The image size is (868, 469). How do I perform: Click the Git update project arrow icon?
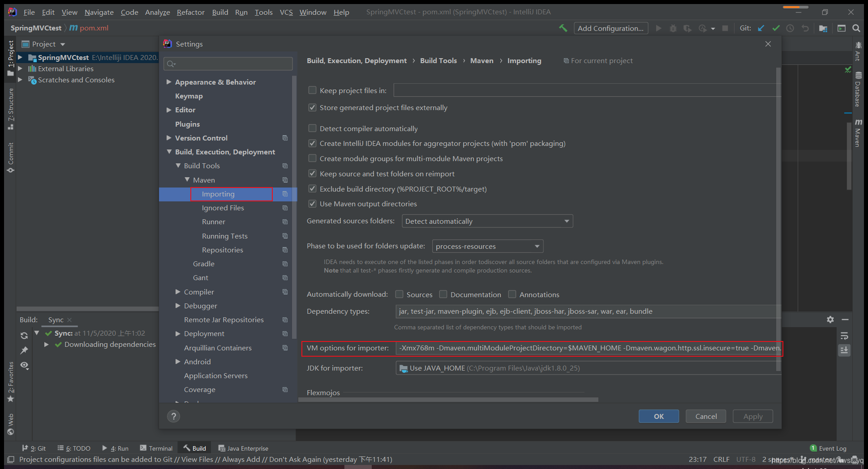pos(761,28)
